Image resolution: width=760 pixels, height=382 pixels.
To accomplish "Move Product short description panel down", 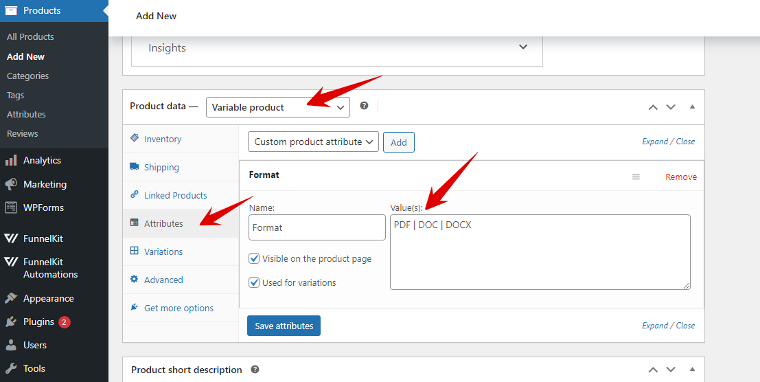I will 670,370.
